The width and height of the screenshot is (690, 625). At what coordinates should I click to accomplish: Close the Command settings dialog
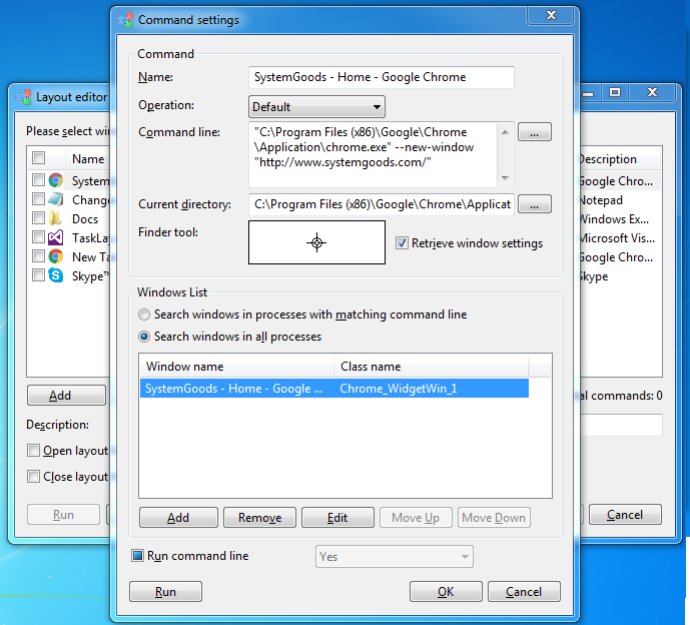click(551, 15)
